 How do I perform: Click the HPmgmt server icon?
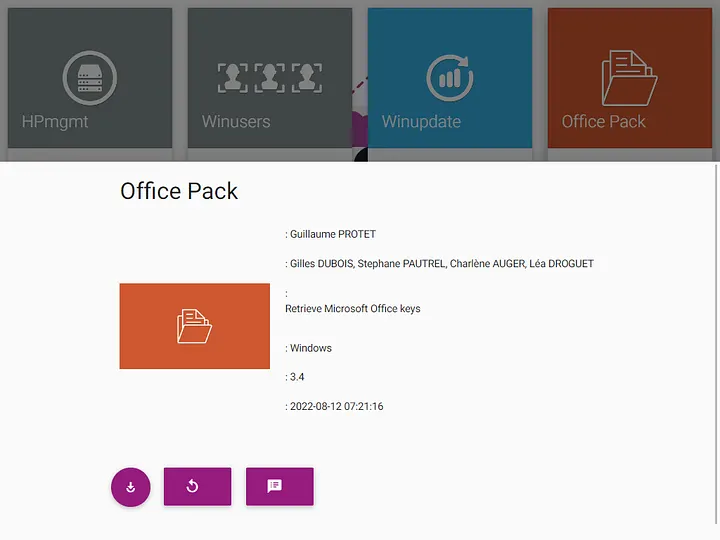coord(90,78)
